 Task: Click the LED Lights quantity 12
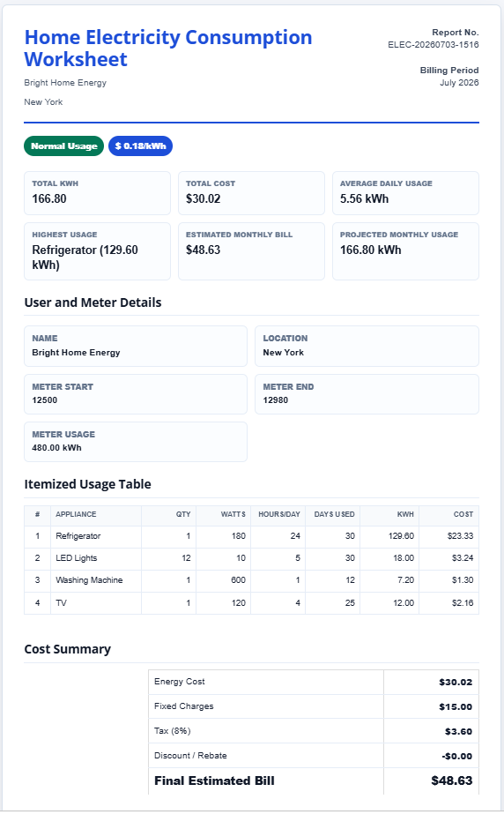coord(186,558)
